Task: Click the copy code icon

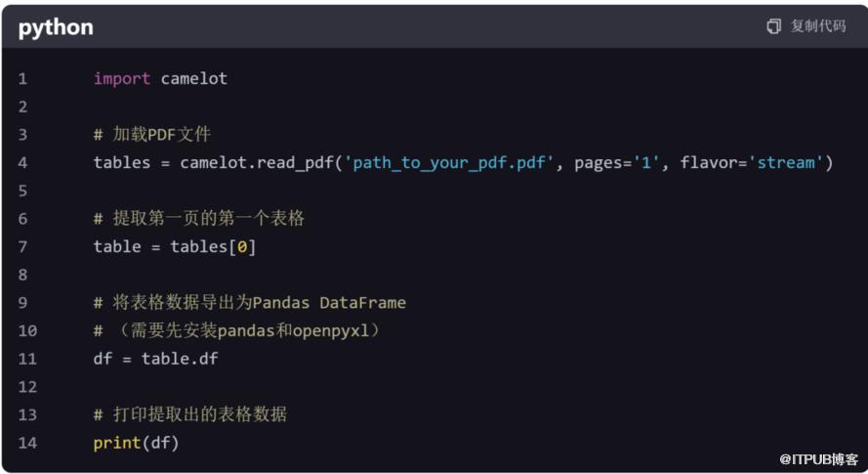Action: coord(774,26)
